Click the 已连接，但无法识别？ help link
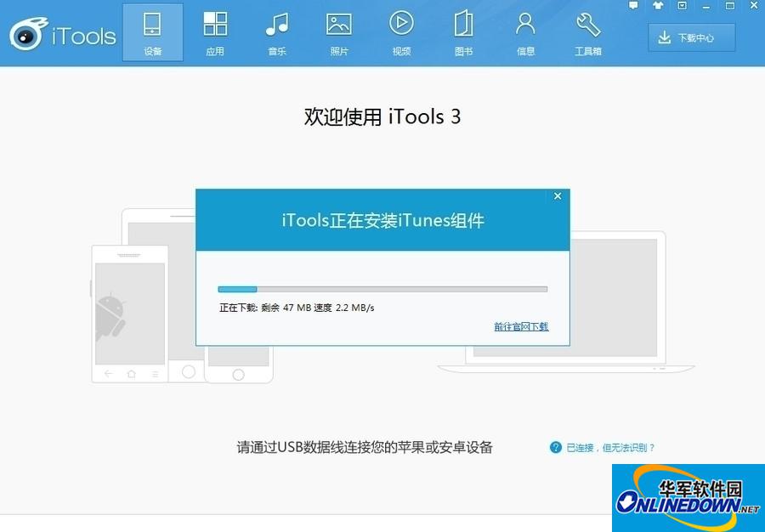 [610, 448]
